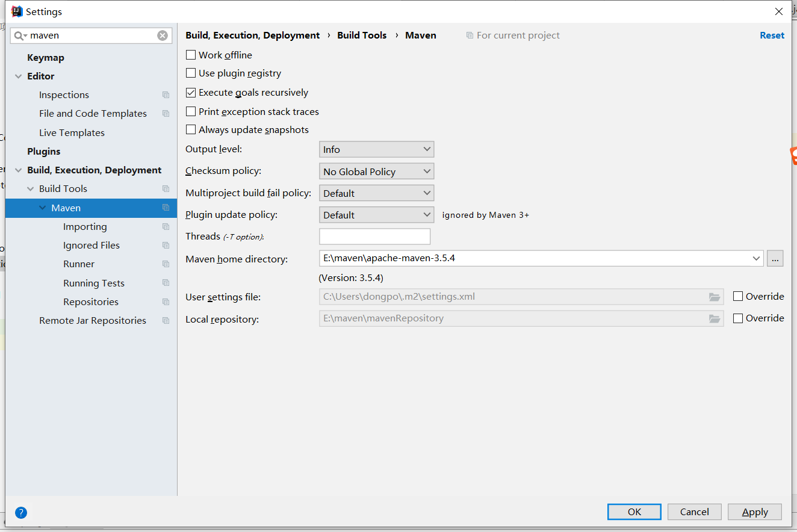Open Output level dropdown showing Info
Screen dimensions: 797x532
click(376, 149)
